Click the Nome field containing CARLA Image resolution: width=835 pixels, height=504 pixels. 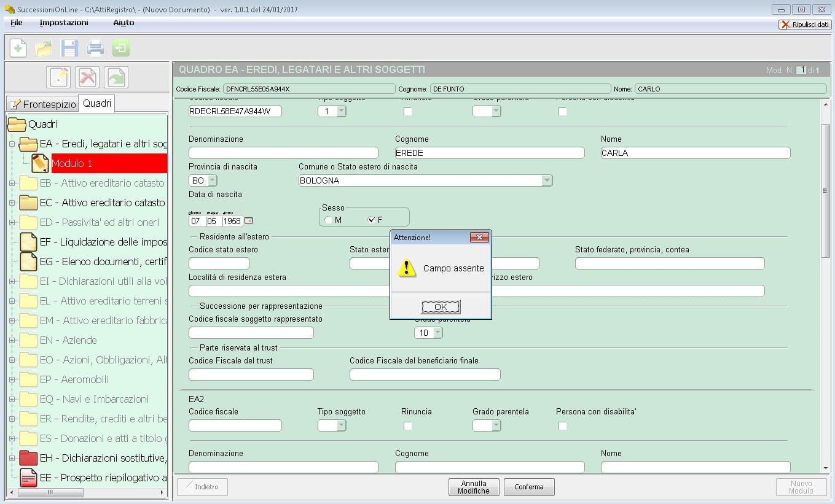click(696, 153)
